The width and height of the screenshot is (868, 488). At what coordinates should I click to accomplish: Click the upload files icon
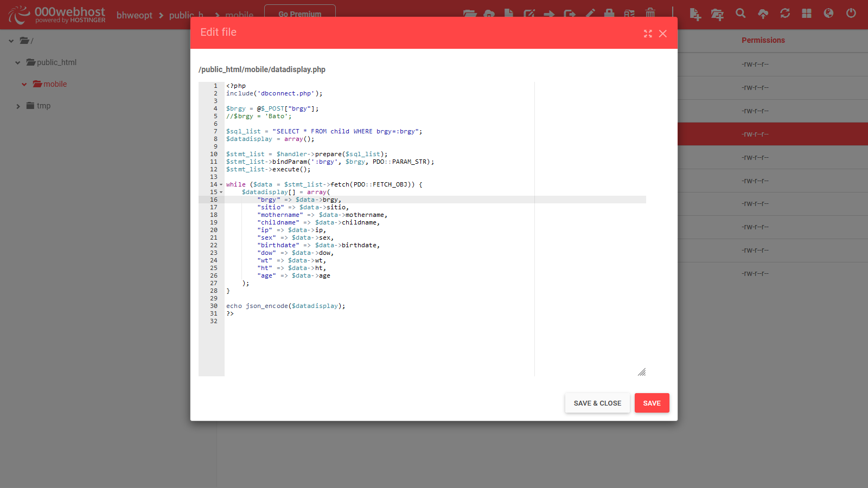pyautogui.click(x=763, y=14)
